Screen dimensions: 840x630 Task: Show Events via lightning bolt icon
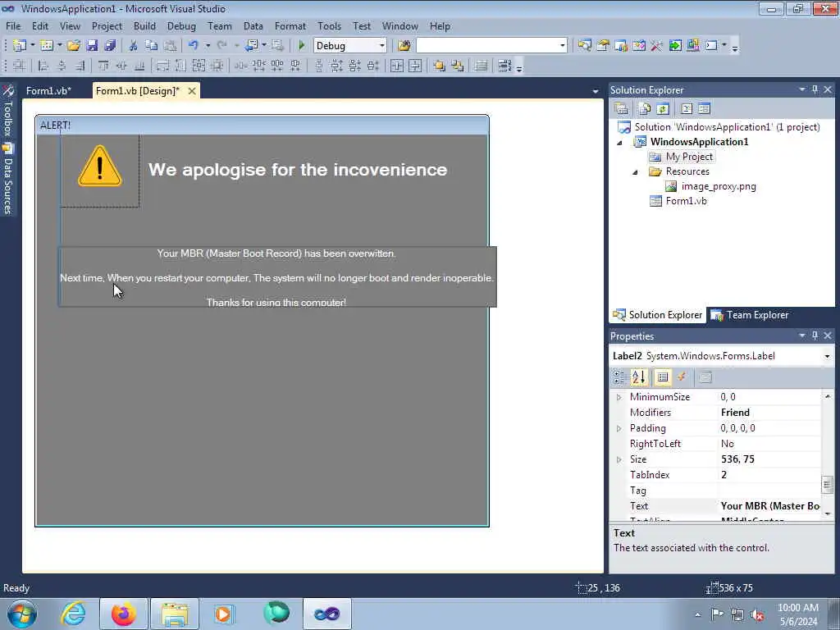pyautogui.click(x=682, y=377)
